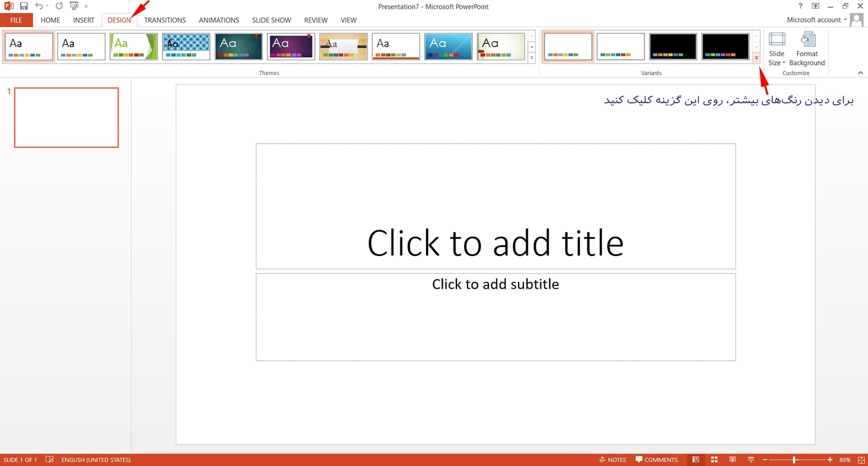Select slide 1 thumbnail in the panel

(x=67, y=118)
